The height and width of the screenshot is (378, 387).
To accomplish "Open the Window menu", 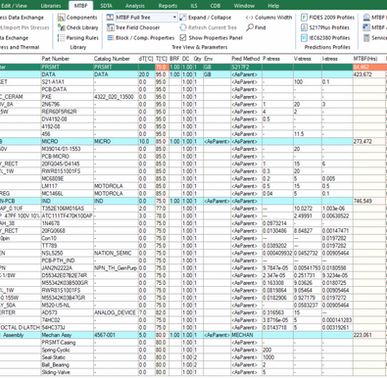I will tap(244, 6).
